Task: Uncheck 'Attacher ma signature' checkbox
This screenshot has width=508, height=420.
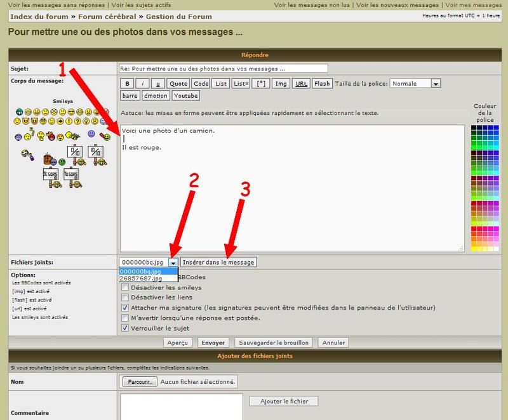Action: click(x=125, y=308)
